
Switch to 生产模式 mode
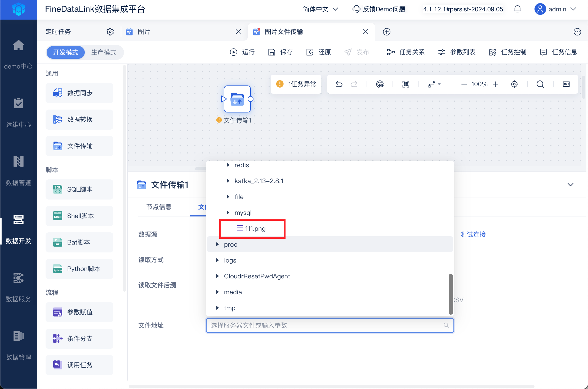pos(104,52)
